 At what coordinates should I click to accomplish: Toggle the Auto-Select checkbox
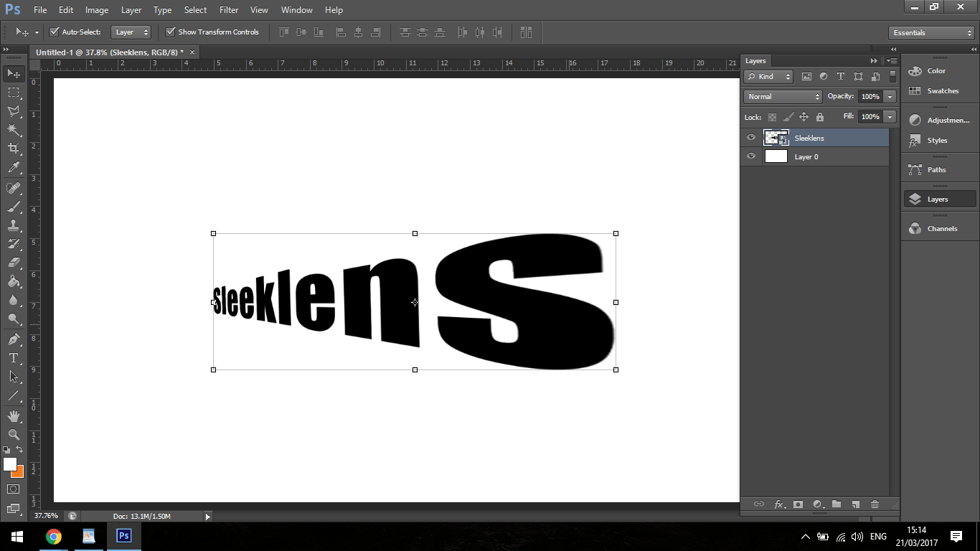(x=54, y=32)
